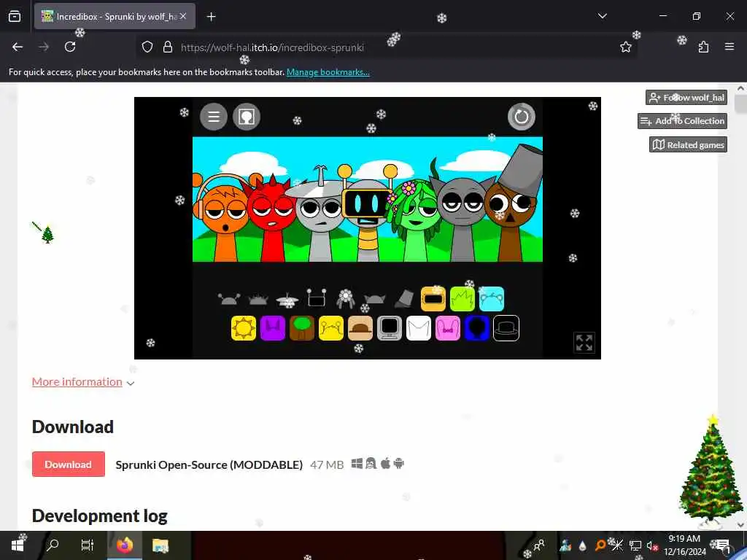Choose the pink bunny-ears sound icon
Viewport: 747px width, 560px height.
(x=448, y=328)
